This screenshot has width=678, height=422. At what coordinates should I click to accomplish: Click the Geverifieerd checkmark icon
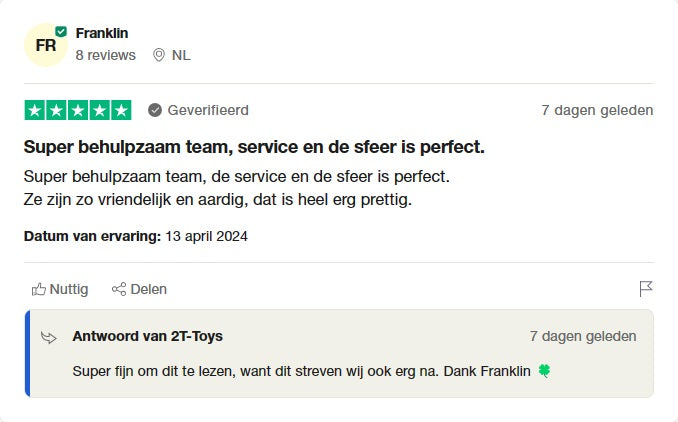coord(155,110)
